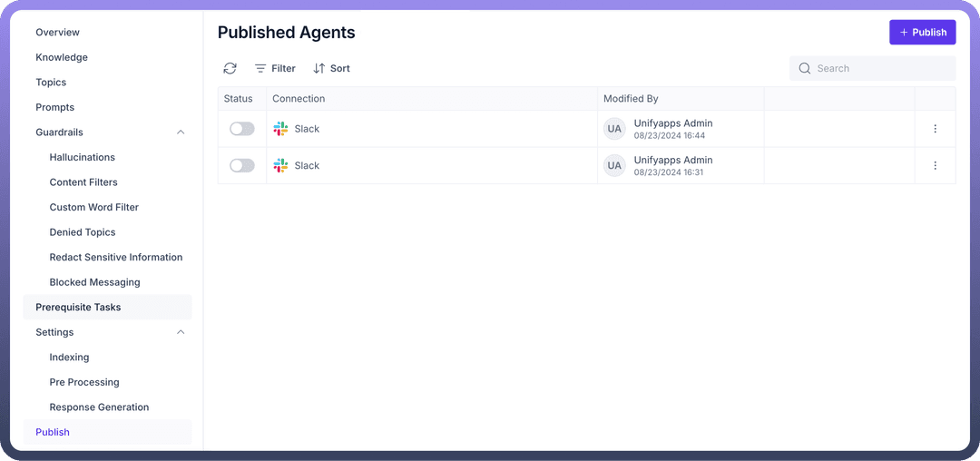The image size is (980, 461).
Task: Open the three-dot menu for the first row
Action: pos(935,129)
